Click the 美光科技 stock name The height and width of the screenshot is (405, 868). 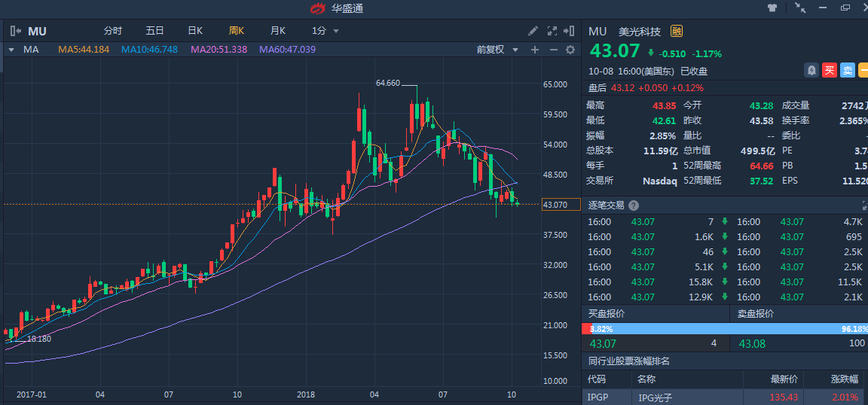pyautogui.click(x=640, y=32)
